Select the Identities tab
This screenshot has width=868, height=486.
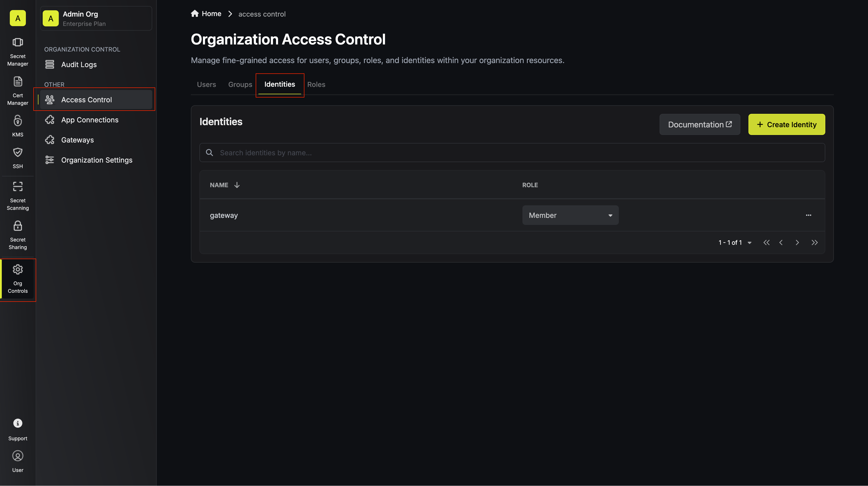(x=279, y=84)
